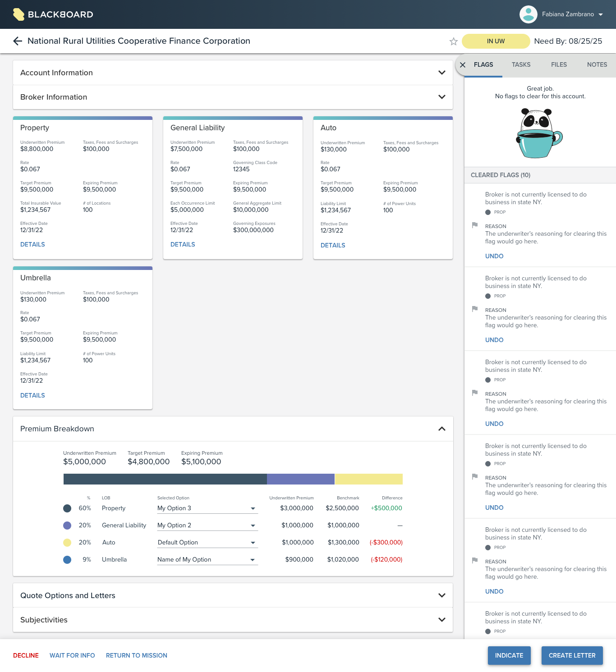
Task: Open the Property selected option dropdown
Action: click(x=207, y=508)
